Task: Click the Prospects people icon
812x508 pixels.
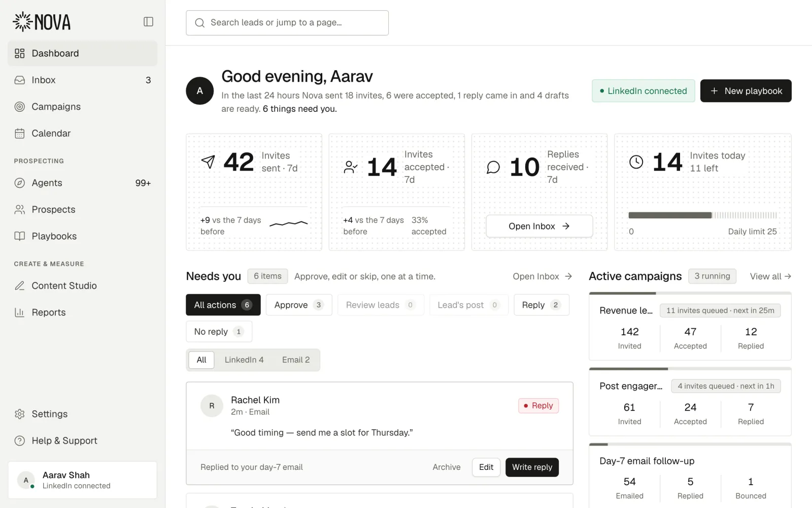Action: tap(20, 209)
